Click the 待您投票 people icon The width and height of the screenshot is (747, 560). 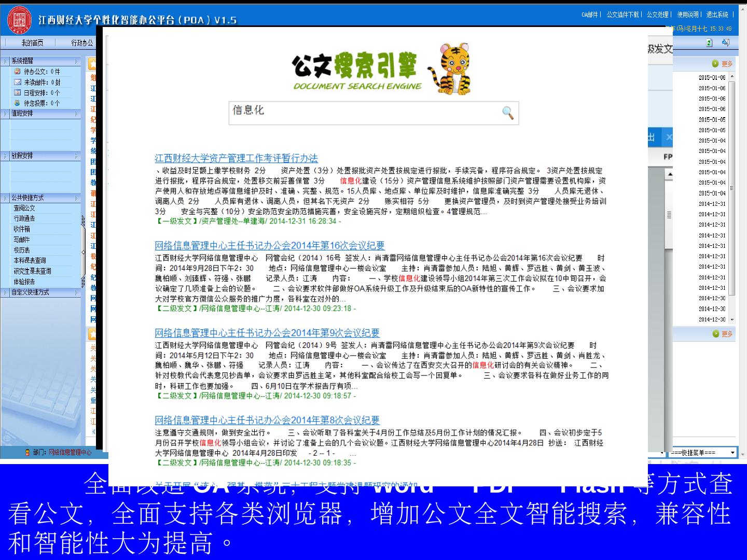18,103
